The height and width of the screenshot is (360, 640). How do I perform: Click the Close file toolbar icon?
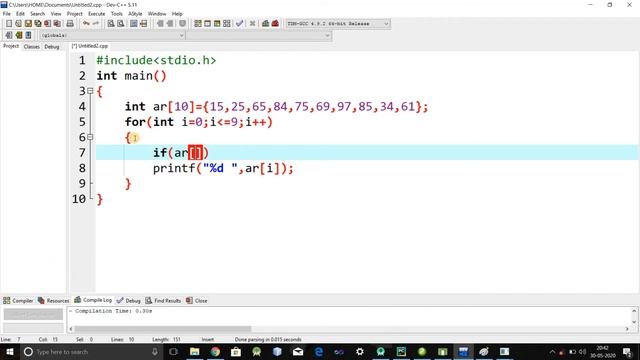pos(48,24)
